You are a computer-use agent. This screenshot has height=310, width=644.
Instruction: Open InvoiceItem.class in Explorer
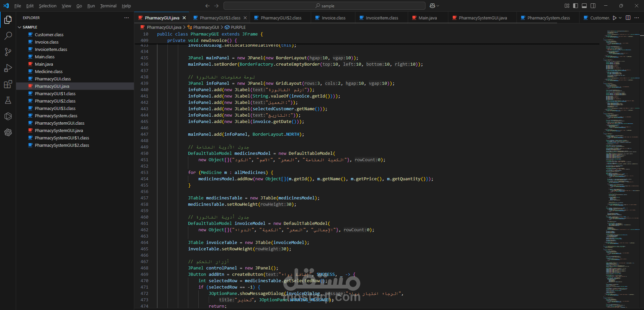[51, 49]
